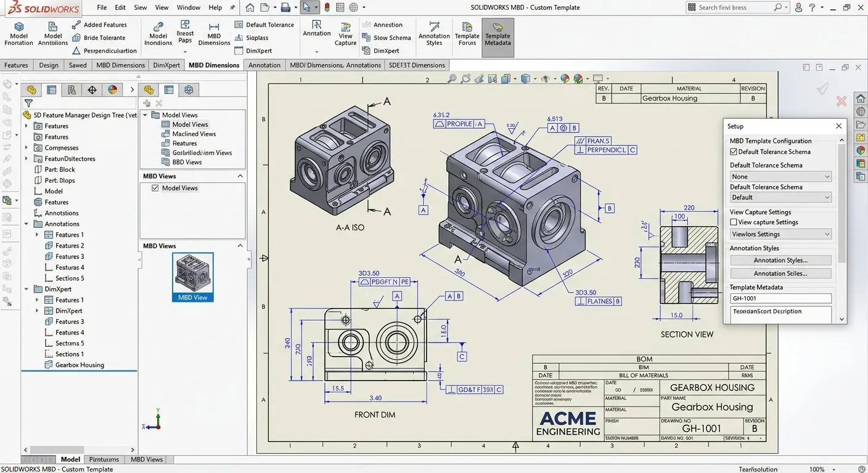Open the None tolerance schema dropdown

780,176
